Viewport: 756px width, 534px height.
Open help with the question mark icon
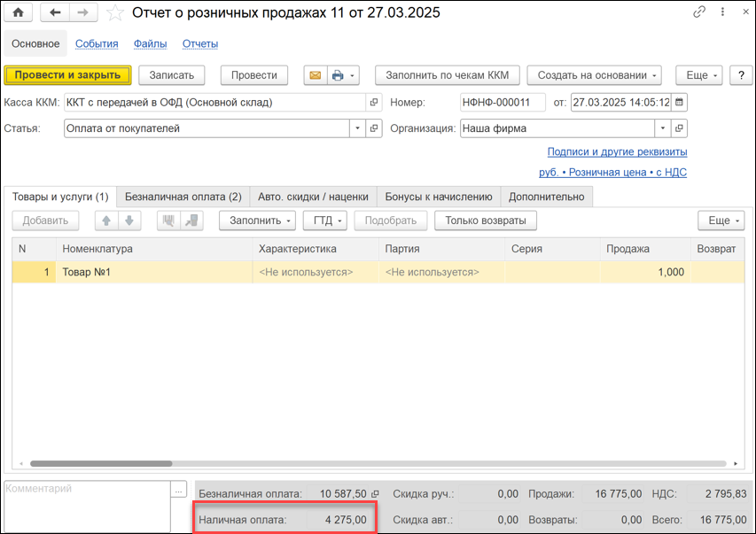click(x=741, y=75)
